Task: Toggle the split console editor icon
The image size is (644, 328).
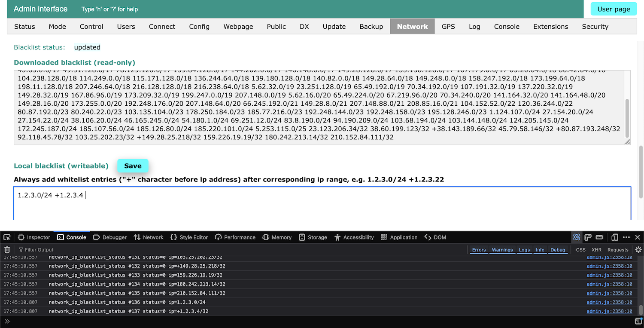Action: point(638,322)
